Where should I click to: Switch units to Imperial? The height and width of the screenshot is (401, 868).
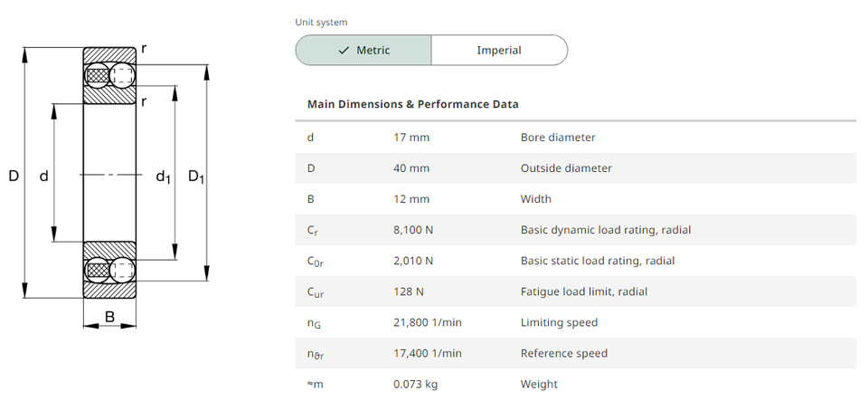(499, 51)
